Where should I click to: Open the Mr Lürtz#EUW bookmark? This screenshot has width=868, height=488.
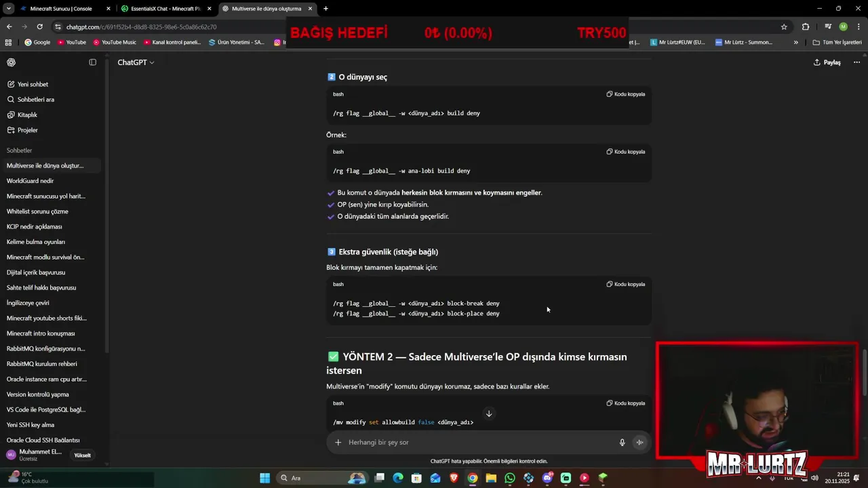tap(677, 42)
